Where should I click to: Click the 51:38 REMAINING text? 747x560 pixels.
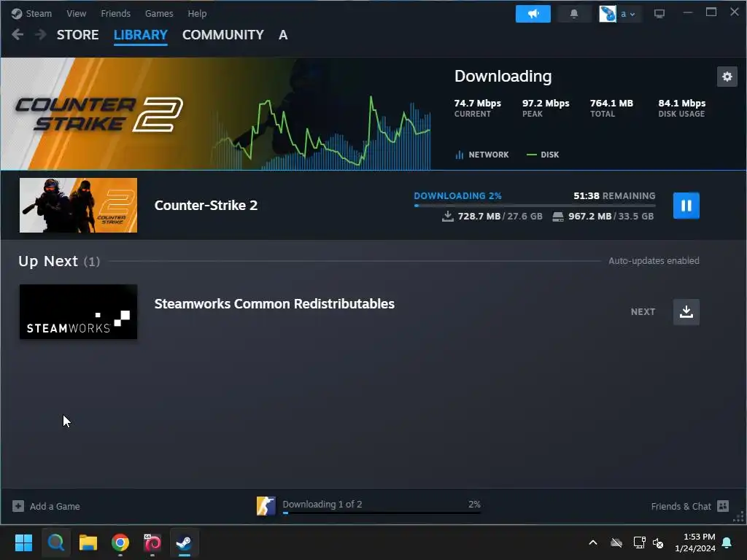(614, 195)
